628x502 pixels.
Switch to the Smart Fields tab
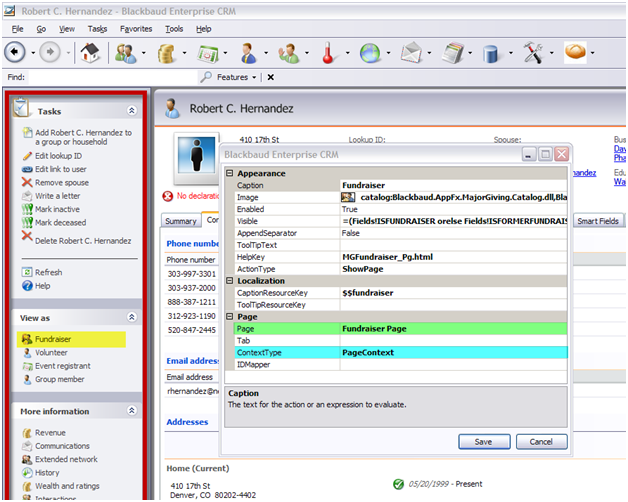click(x=598, y=221)
